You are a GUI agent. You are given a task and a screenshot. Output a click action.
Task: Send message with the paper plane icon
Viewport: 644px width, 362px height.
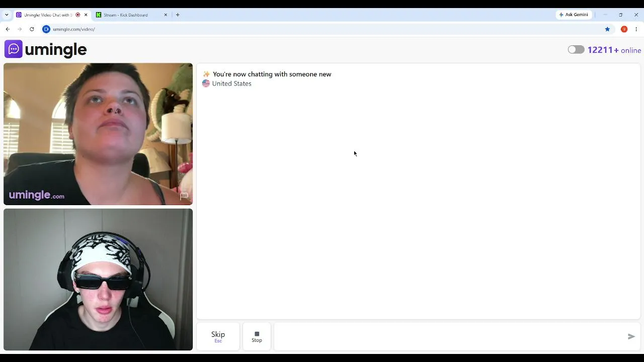click(631, 336)
